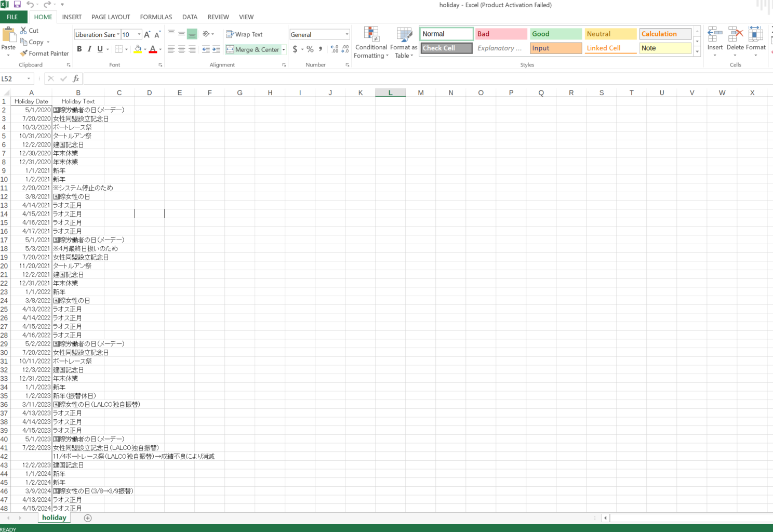
Task: Open the General number format dropdown
Action: 347,34
